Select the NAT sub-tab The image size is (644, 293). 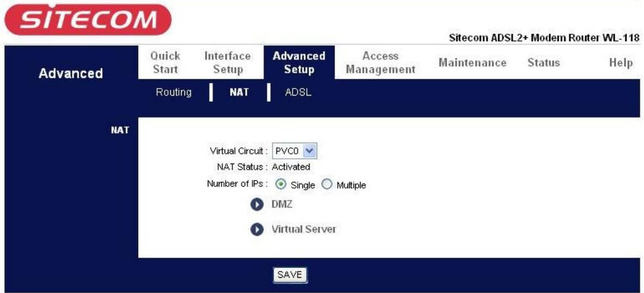pos(239,92)
